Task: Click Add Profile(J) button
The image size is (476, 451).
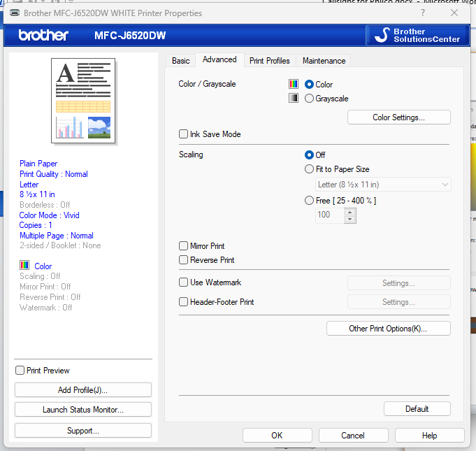Action: coord(83,389)
